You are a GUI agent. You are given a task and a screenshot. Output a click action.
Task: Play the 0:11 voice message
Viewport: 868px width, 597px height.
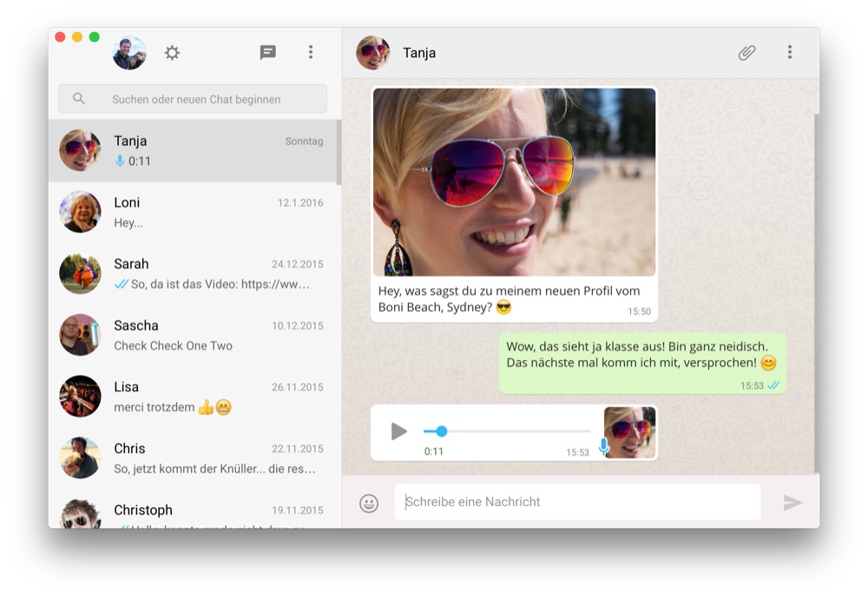pyautogui.click(x=398, y=431)
